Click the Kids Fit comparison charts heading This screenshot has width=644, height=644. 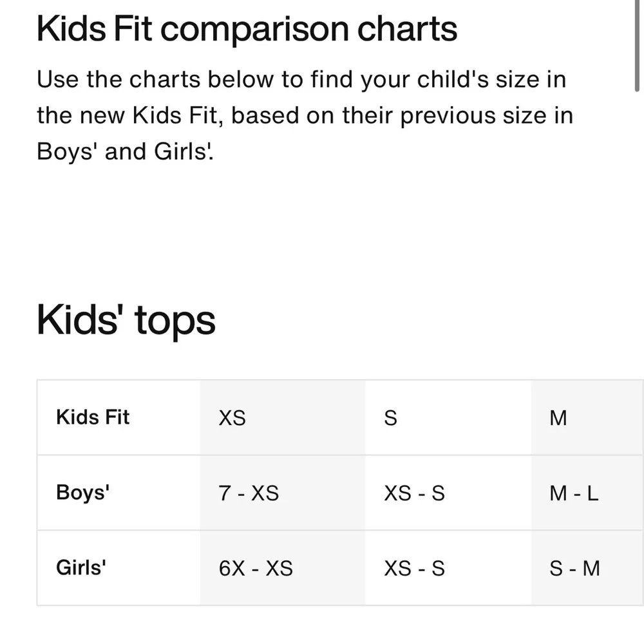pos(247,30)
